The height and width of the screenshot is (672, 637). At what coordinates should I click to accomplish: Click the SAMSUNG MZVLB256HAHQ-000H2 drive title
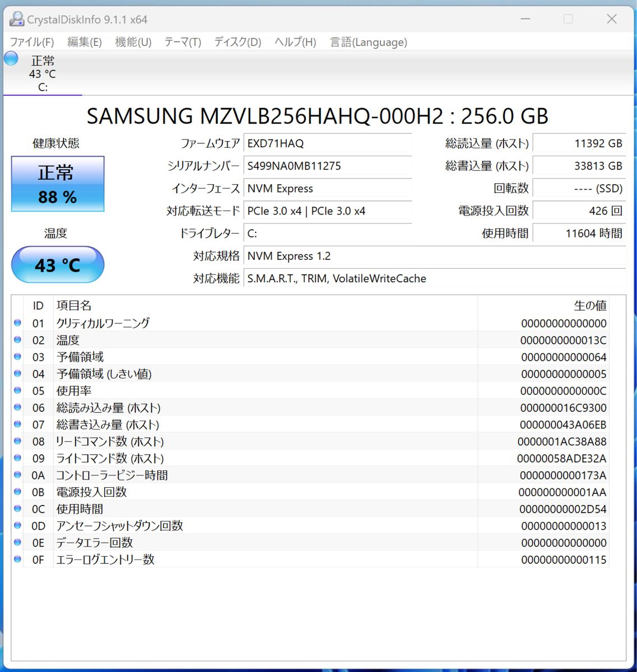coord(318,116)
